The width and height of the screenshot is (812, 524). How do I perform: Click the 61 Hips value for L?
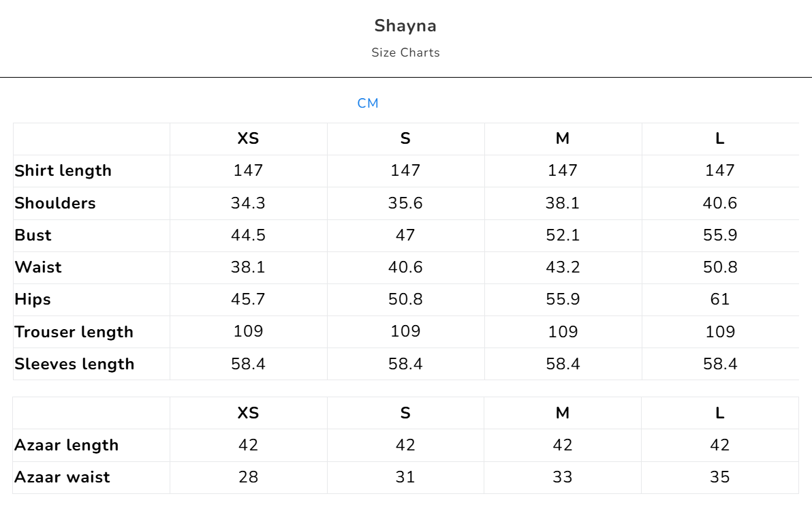[x=720, y=299]
